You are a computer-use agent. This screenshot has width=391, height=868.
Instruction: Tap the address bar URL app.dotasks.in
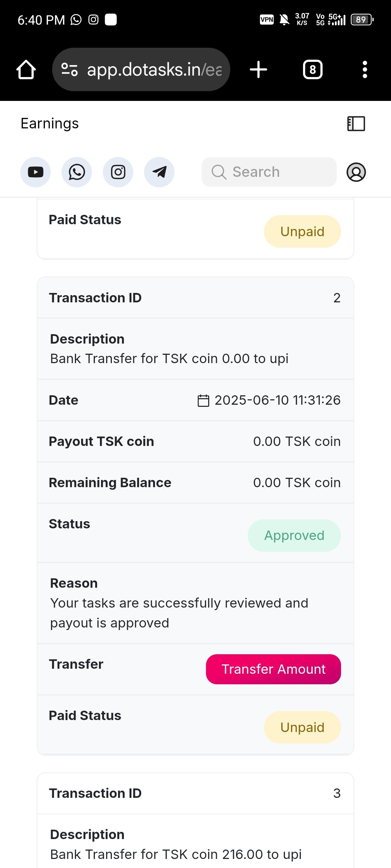tap(154, 69)
